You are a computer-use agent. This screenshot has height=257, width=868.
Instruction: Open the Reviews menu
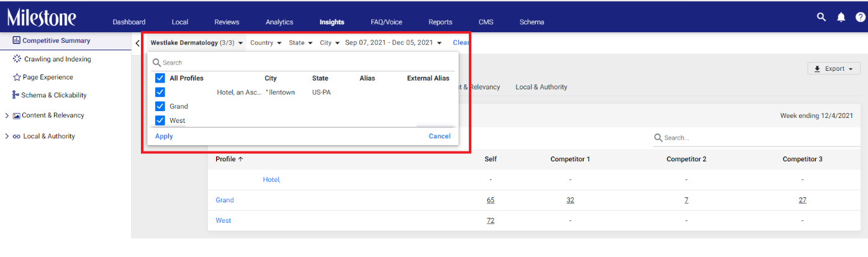pos(227,22)
